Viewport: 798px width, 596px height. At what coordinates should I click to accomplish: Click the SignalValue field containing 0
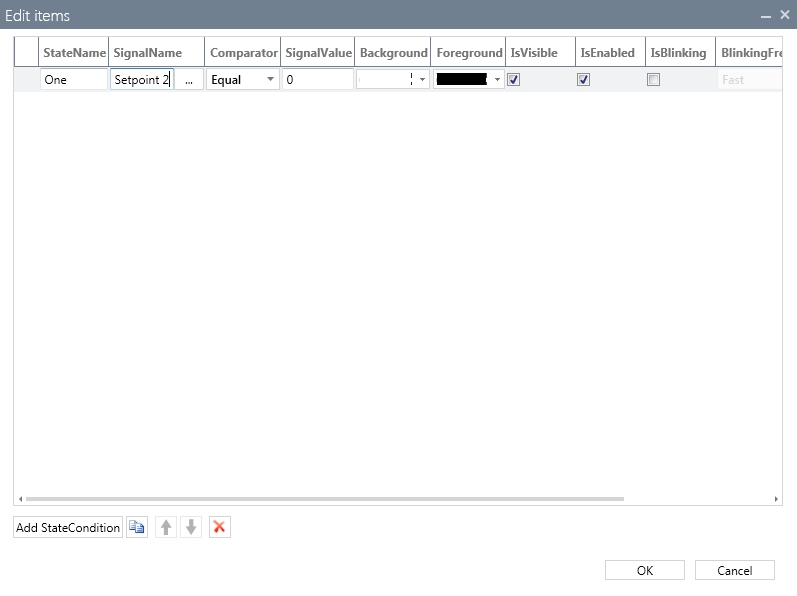click(318, 80)
